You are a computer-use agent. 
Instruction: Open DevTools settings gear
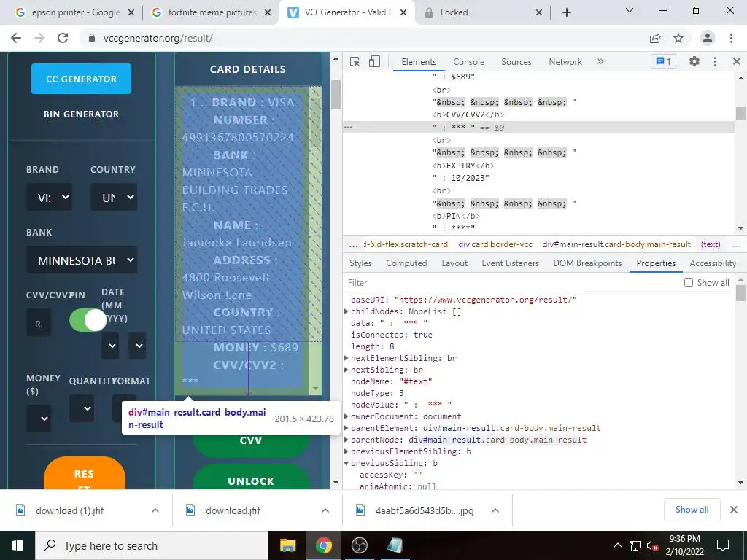tap(694, 61)
